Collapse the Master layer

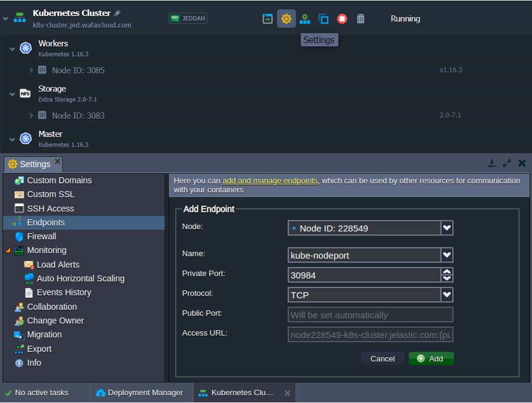click(12, 139)
